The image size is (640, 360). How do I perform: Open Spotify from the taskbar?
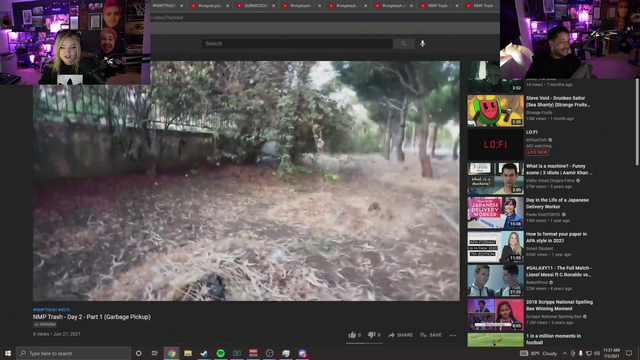tap(220, 353)
